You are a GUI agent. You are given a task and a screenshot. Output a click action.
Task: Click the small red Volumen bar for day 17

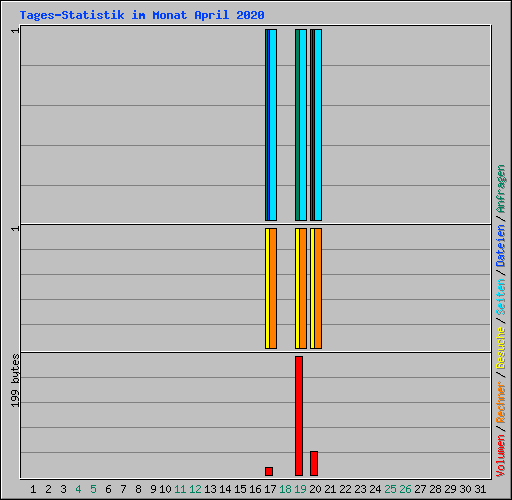click(x=269, y=471)
